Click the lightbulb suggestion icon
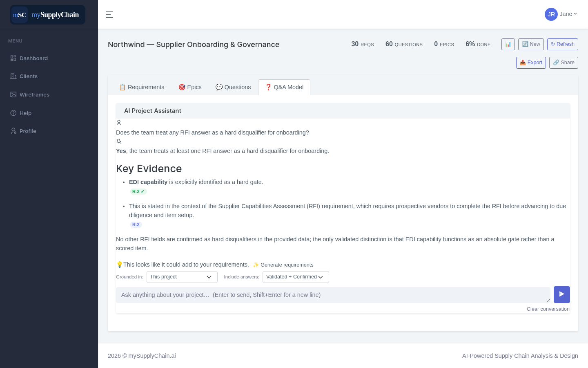The width and height of the screenshot is (588, 368). (119, 265)
